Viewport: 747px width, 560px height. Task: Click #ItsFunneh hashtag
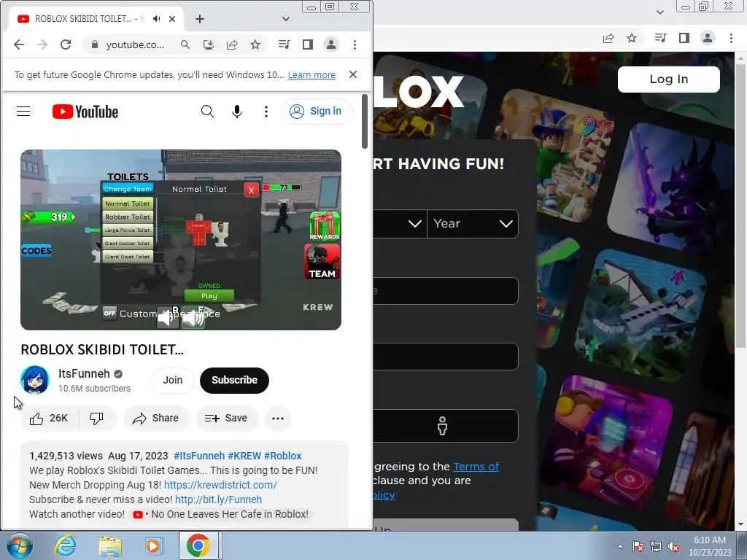coord(199,456)
